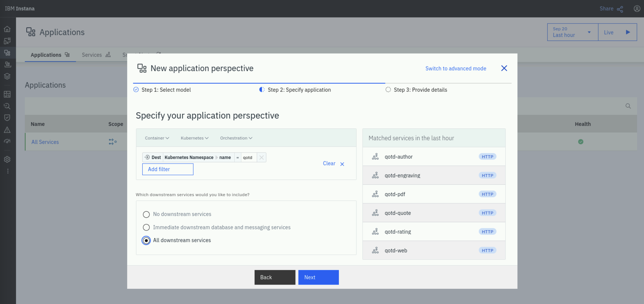644x304 pixels.
Task: Expand the Kubernetes dropdown
Action: tap(194, 138)
